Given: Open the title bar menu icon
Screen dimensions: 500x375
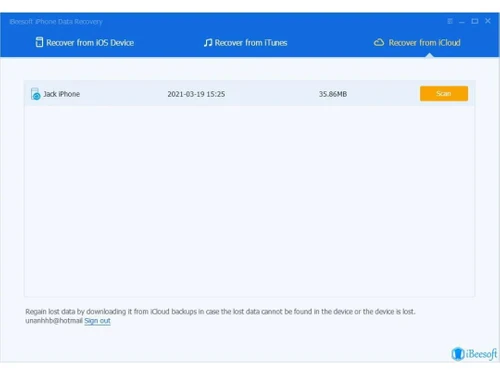Looking at the screenshot, I should 450,21.
